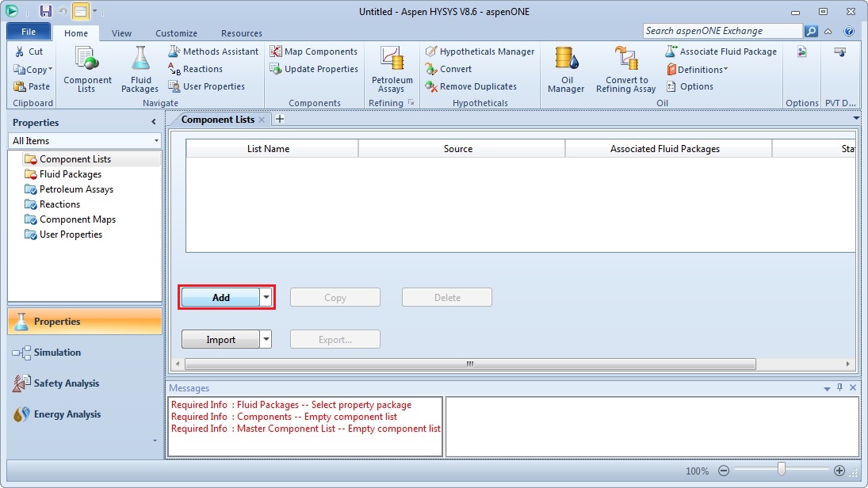Open the Hypotheticals Manager
The width and height of the screenshot is (868, 488).
(480, 51)
